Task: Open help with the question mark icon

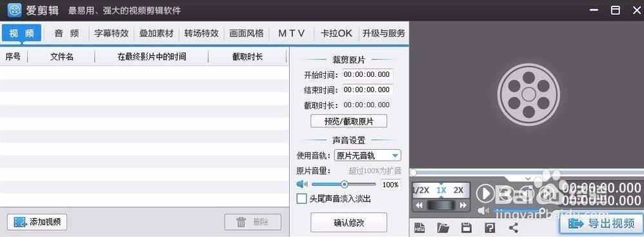Action: [490, 227]
